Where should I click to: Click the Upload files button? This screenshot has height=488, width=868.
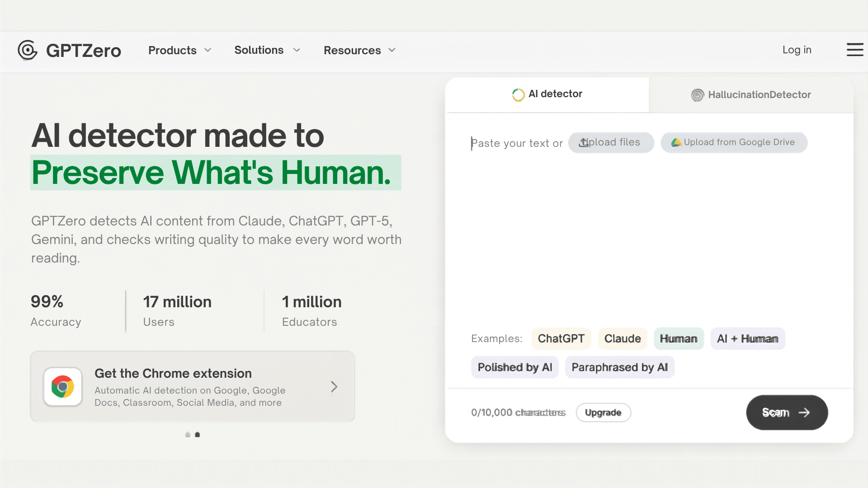pyautogui.click(x=611, y=142)
